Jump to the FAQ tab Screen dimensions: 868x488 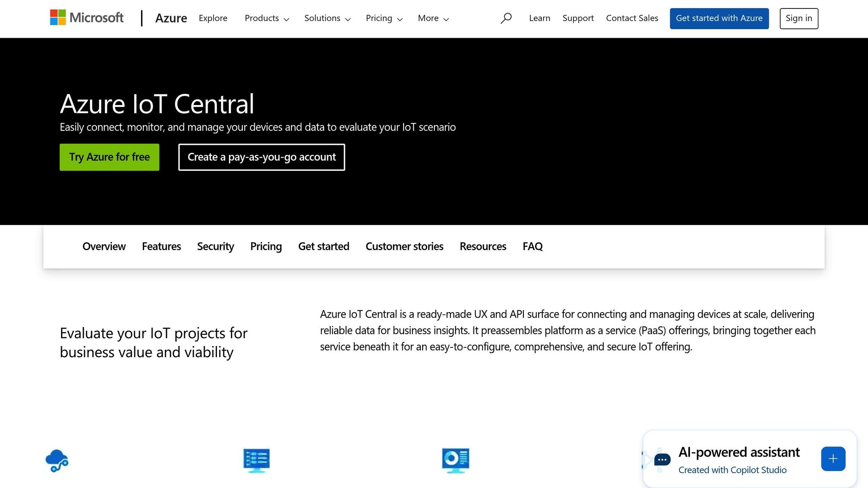[532, 247]
